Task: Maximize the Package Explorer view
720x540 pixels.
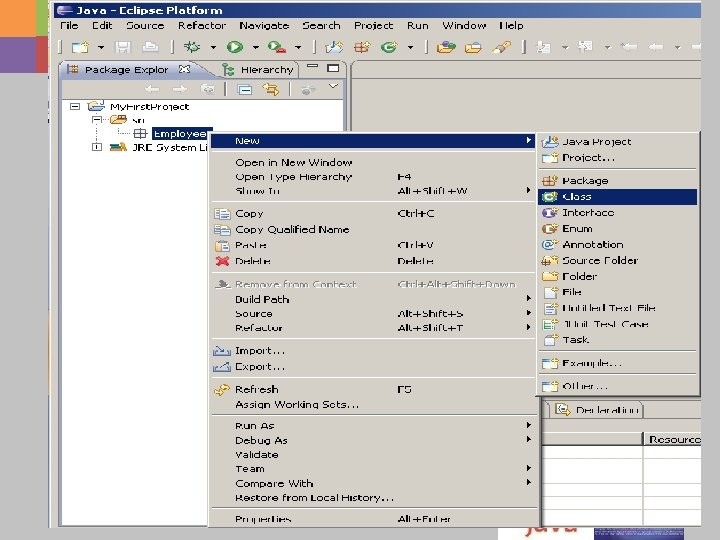Action: pyautogui.click(x=333, y=68)
